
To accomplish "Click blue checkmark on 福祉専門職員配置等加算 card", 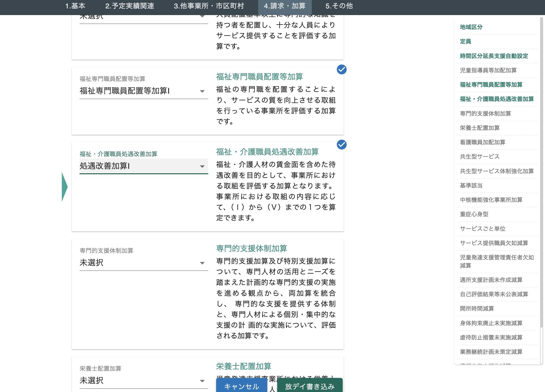I will (x=341, y=69).
